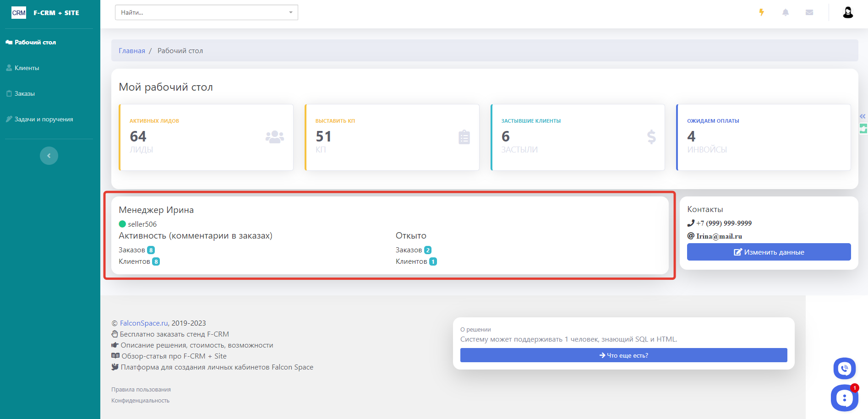Click the Что еще есть? button
868x419 pixels.
623,355
